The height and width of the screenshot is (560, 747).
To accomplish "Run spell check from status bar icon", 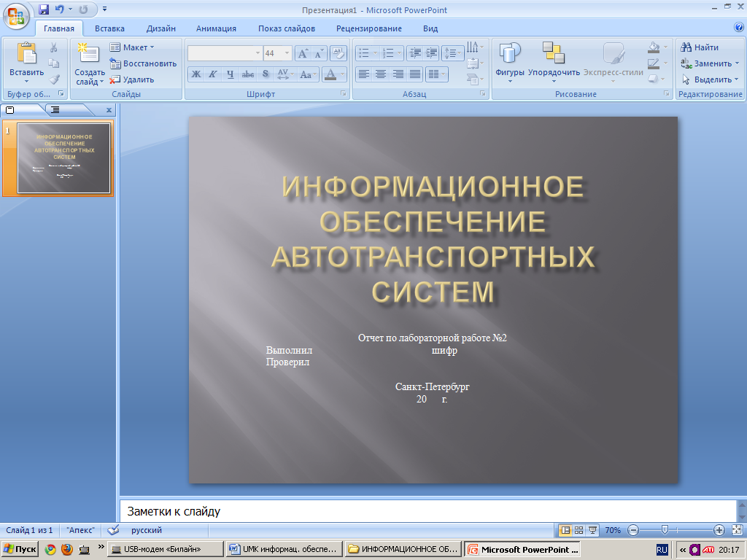I will coord(113,530).
